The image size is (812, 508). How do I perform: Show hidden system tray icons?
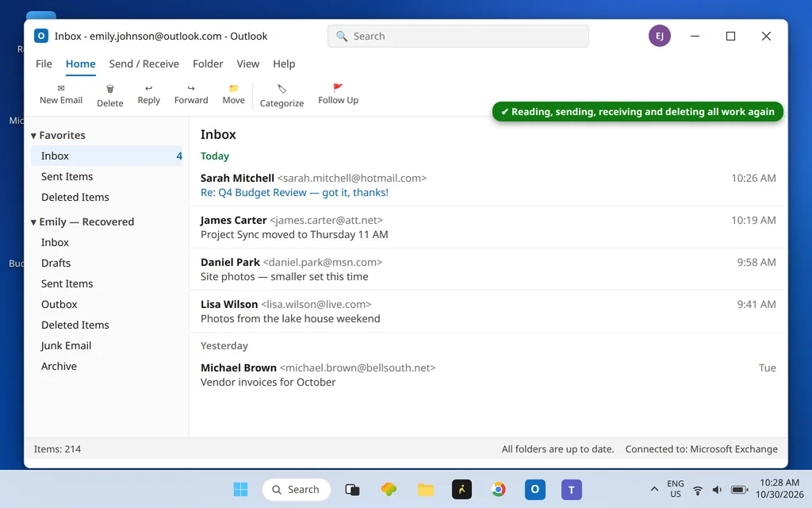(x=654, y=489)
